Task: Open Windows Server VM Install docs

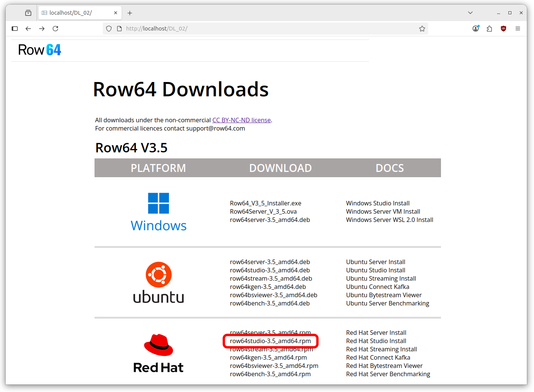Action: point(383,211)
